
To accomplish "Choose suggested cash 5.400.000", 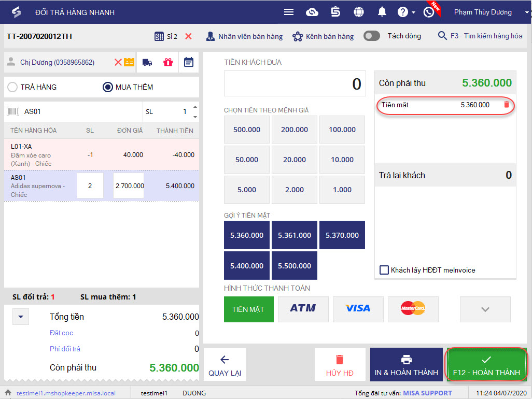I will coord(247,266).
